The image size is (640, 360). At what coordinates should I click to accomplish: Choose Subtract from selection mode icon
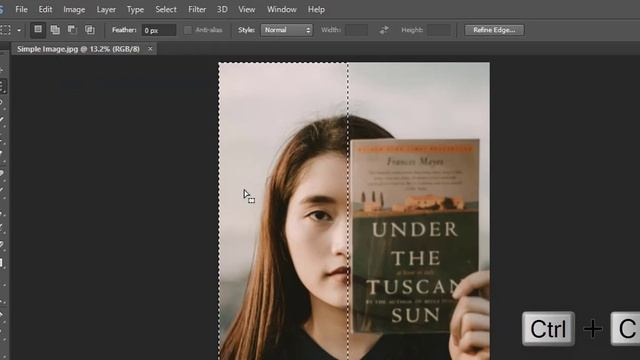click(72, 30)
